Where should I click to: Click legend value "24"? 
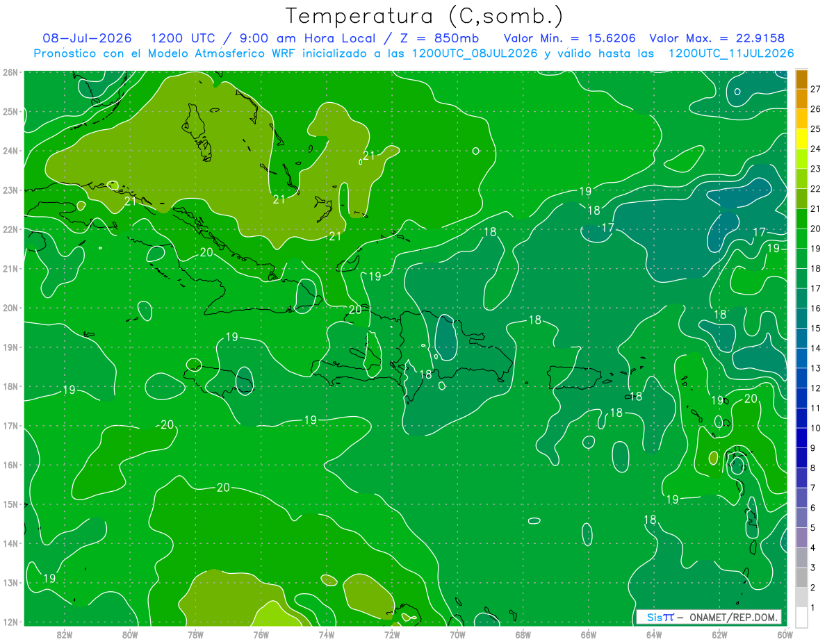click(x=816, y=149)
